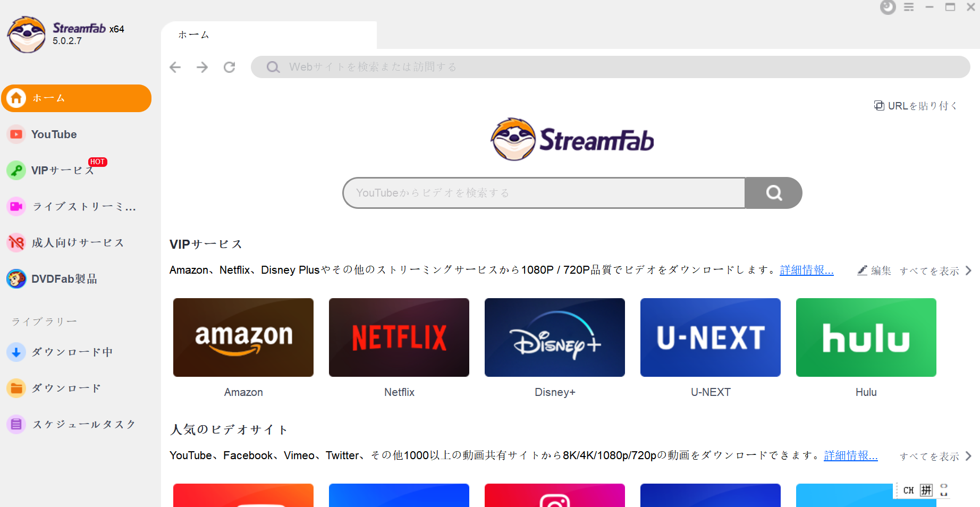This screenshot has width=980, height=507.
Task: Select the ホーム browser tab
Action: [269, 35]
